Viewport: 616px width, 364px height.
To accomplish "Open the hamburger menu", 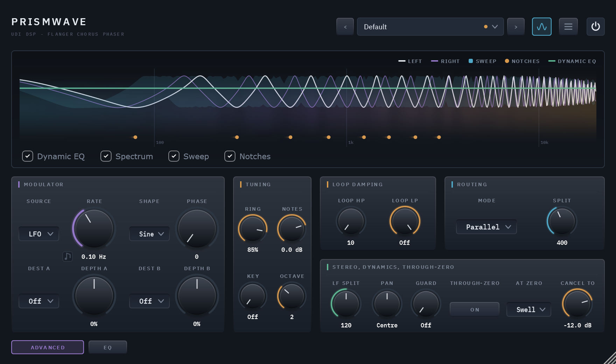I will click(568, 27).
